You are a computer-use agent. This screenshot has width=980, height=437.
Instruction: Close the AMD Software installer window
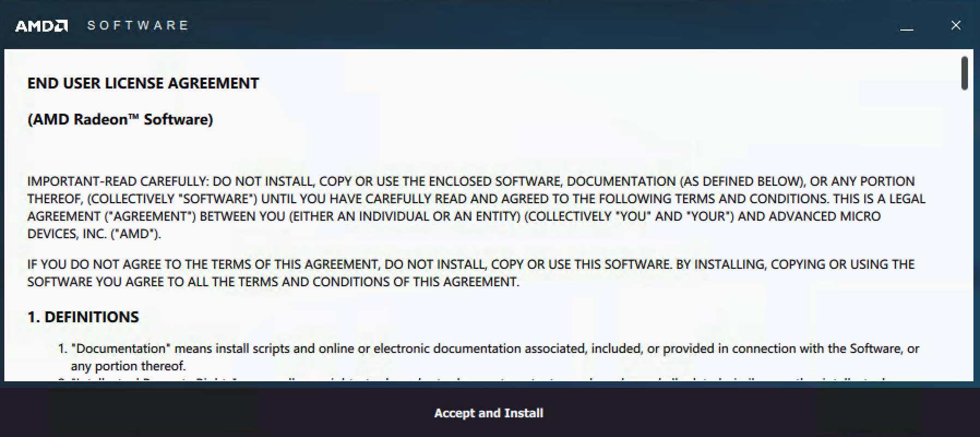click(956, 25)
